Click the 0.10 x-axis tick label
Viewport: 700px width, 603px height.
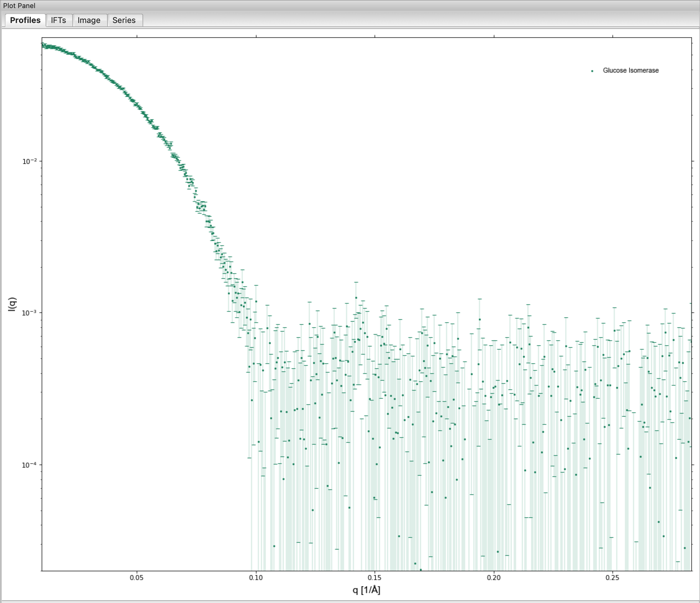click(256, 577)
